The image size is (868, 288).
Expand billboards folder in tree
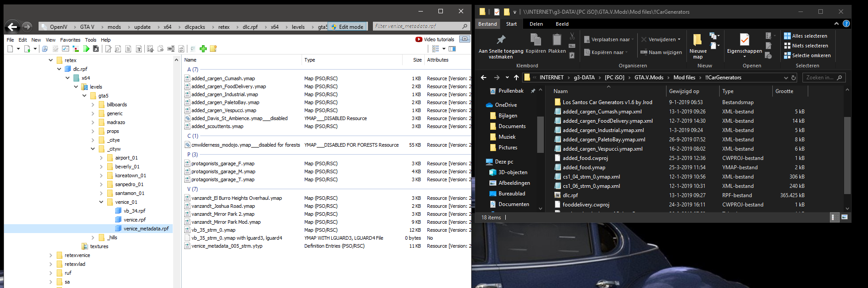[x=93, y=105]
